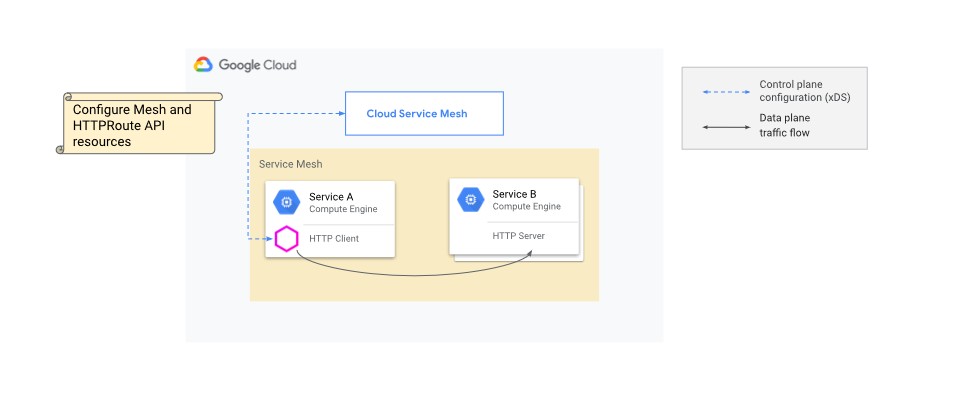
Task: Click the Service B heading text
Action: click(514, 194)
